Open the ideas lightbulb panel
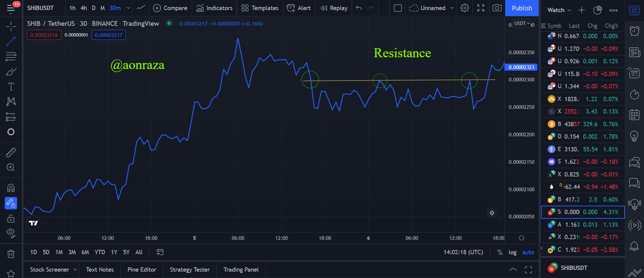This screenshot has height=278, width=644. (634, 136)
